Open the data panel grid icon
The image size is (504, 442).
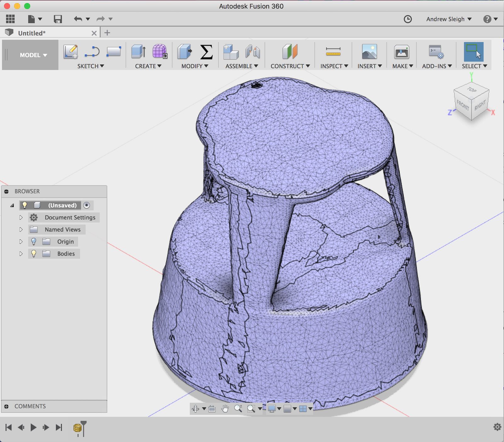[10, 19]
